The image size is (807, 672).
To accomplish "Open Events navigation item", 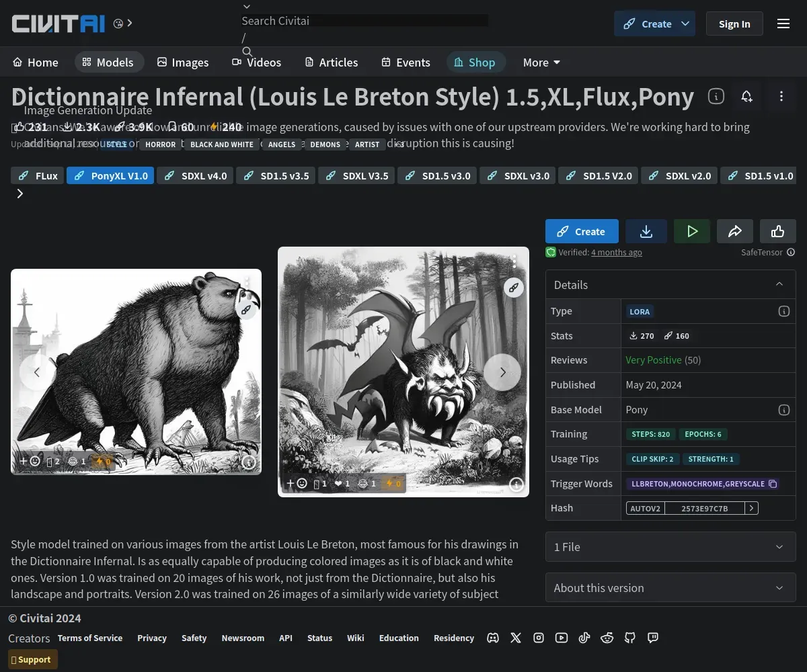I will tap(406, 62).
